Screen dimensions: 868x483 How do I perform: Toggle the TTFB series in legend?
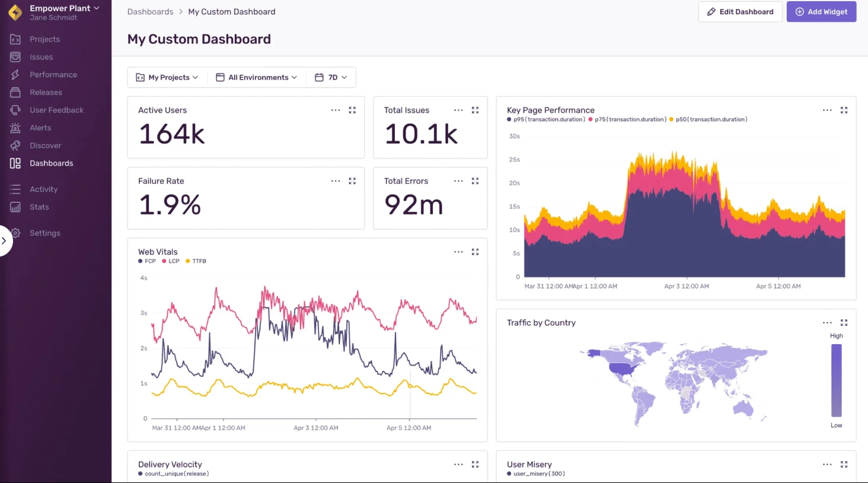196,261
